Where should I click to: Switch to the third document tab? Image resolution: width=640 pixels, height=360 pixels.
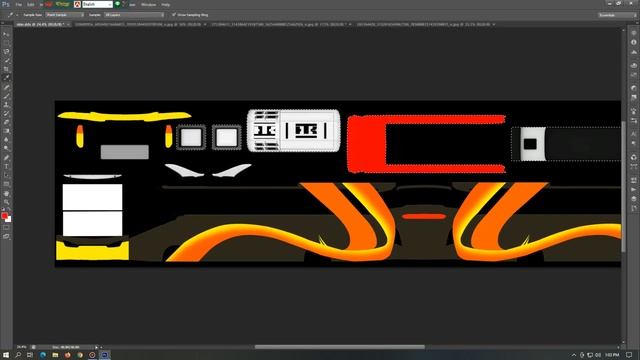pyautogui.click(x=281, y=24)
